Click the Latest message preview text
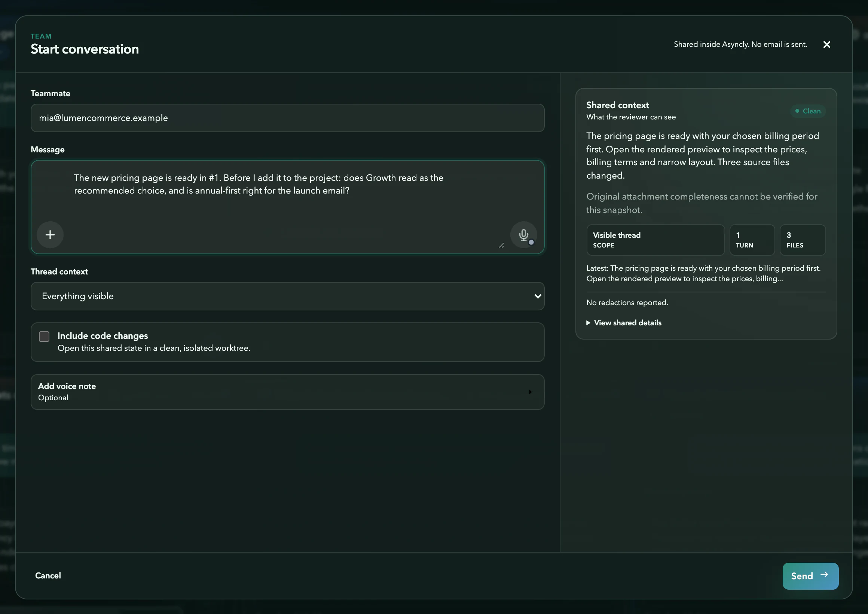 (x=703, y=274)
